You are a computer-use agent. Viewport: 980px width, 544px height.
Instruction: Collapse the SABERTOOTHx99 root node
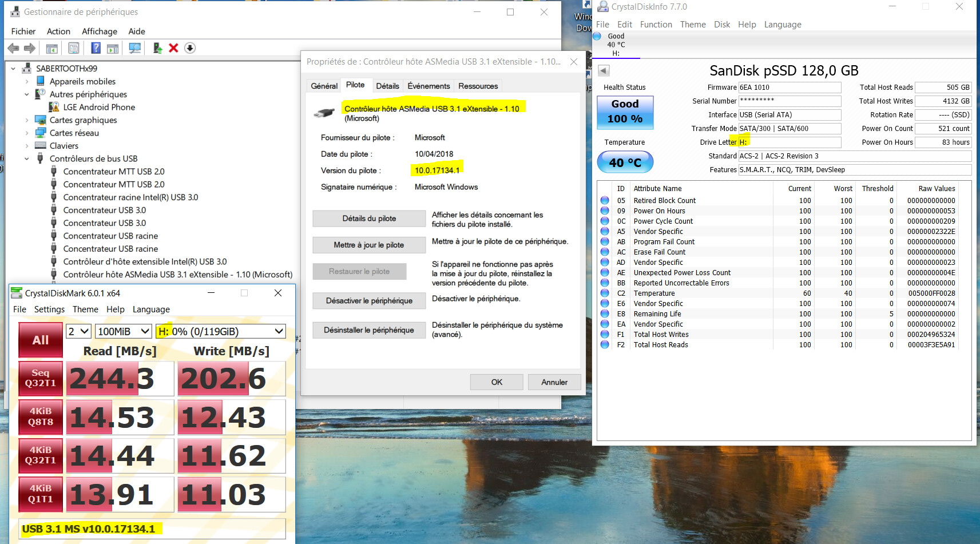pyautogui.click(x=13, y=69)
